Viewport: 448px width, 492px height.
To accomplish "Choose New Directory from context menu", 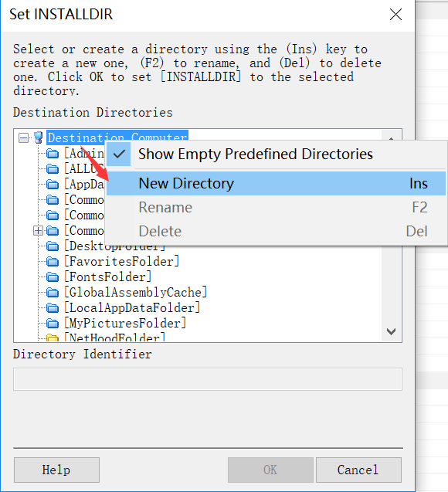I will tap(276, 183).
